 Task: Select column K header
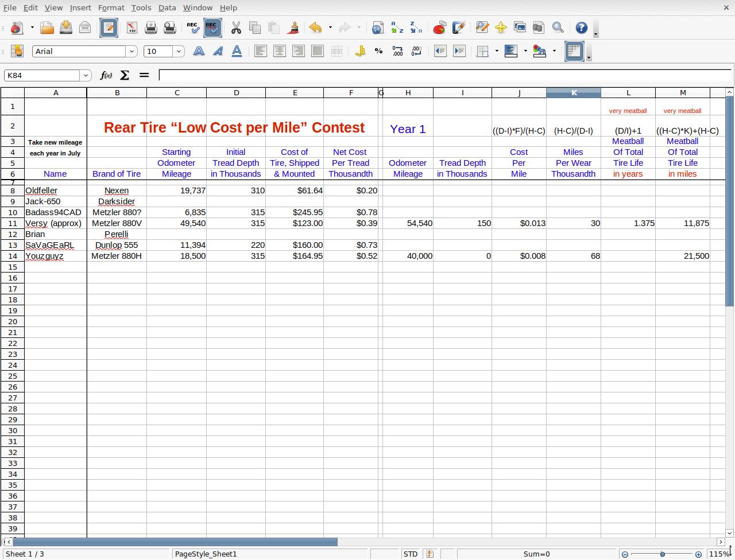tap(573, 92)
